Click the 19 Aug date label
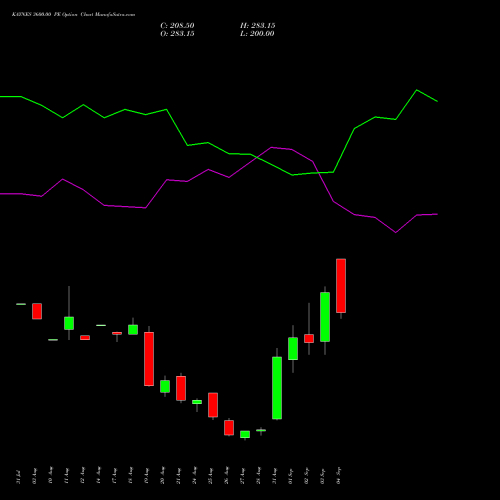Image resolution: width=500 pixels, height=500 pixels. tap(147, 476)
